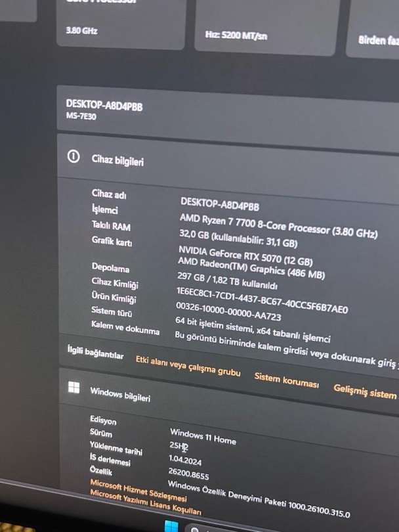This screenshot has height=532, width=399.
Task: Click the Takılı RAM label
Action: click(111, 226)
